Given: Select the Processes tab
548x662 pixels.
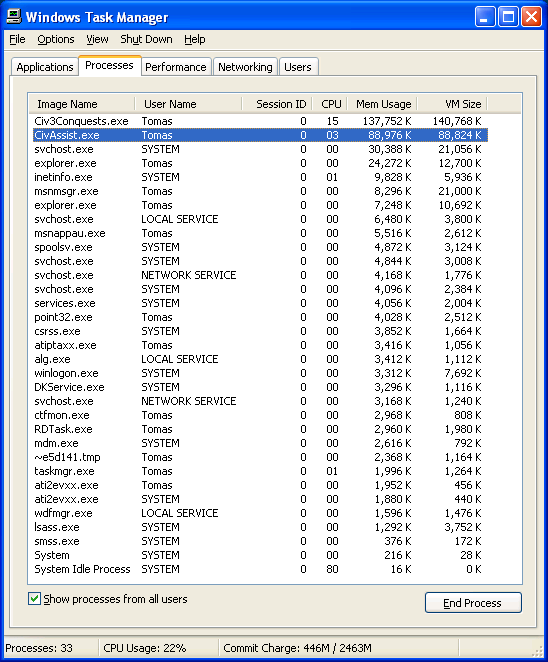Looking at the screenshot, I should [109, 65].
